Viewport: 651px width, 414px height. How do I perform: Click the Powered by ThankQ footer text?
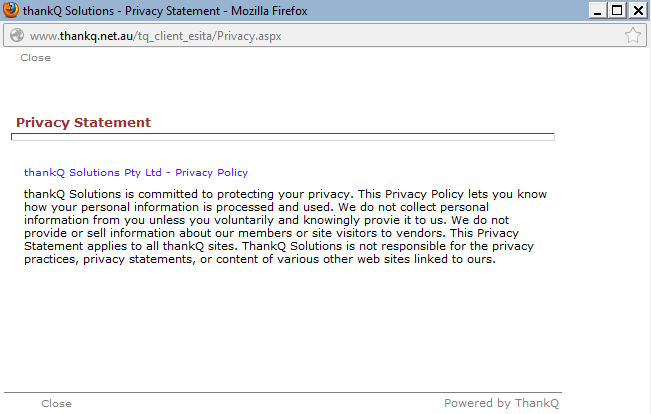coord(501,404)
